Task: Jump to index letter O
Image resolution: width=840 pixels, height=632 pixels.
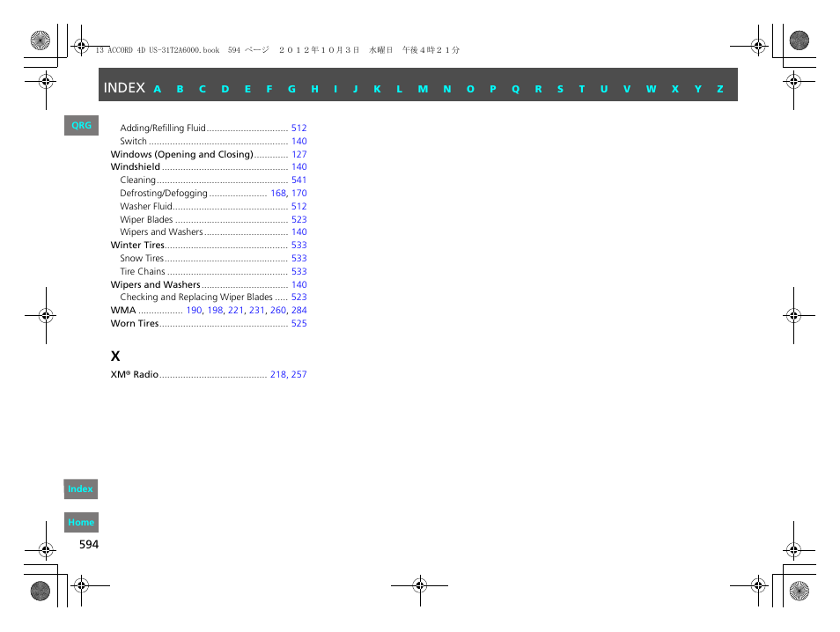Action: point(470,89)
